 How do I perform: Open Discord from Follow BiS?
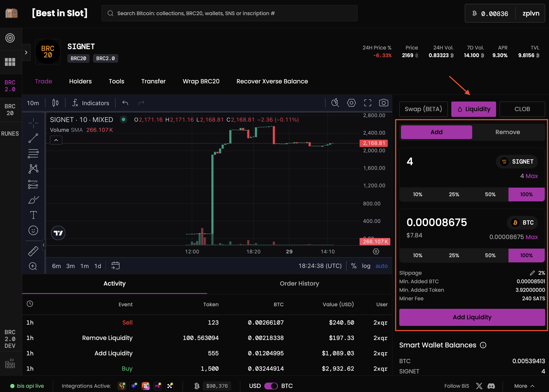[491, 386]
